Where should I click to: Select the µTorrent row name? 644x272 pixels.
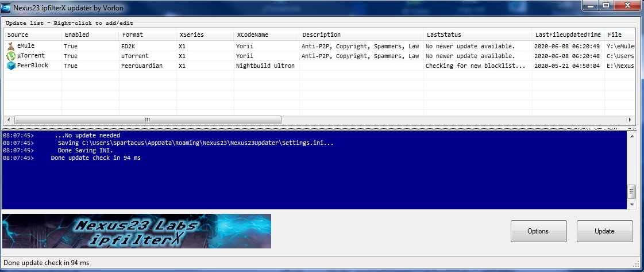click(x=31, y=55)
